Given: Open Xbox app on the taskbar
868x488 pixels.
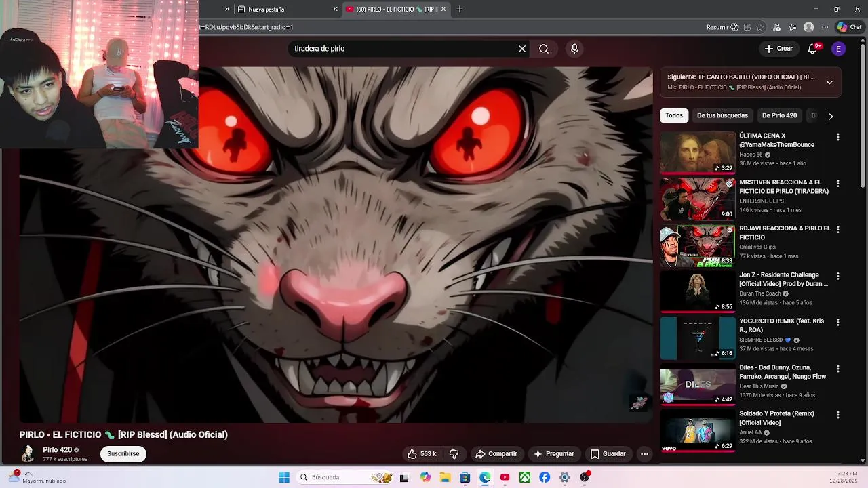Looking at the screenshot, I should click(x=525, y=477).
